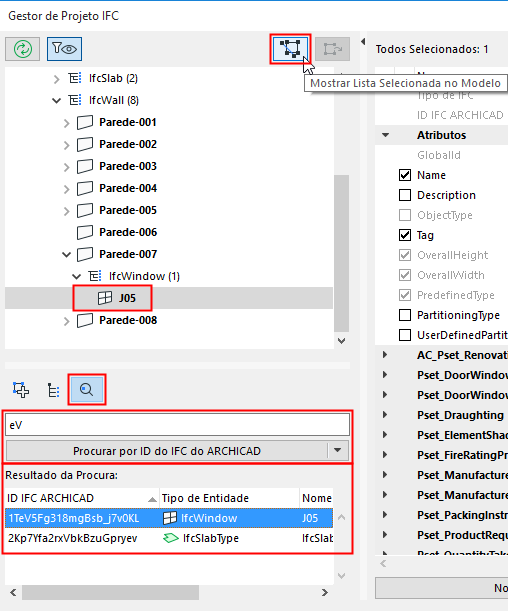The width and height of the screenshot is (508, 611).
Task: Expand the Parede-001 node
Action: click(x=67, y=123)
